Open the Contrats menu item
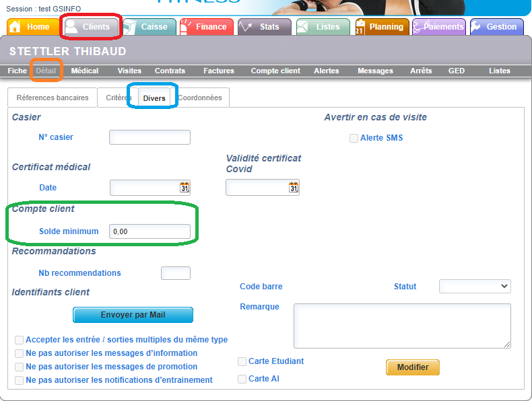The image size is (532, 401). pos(170,71)
